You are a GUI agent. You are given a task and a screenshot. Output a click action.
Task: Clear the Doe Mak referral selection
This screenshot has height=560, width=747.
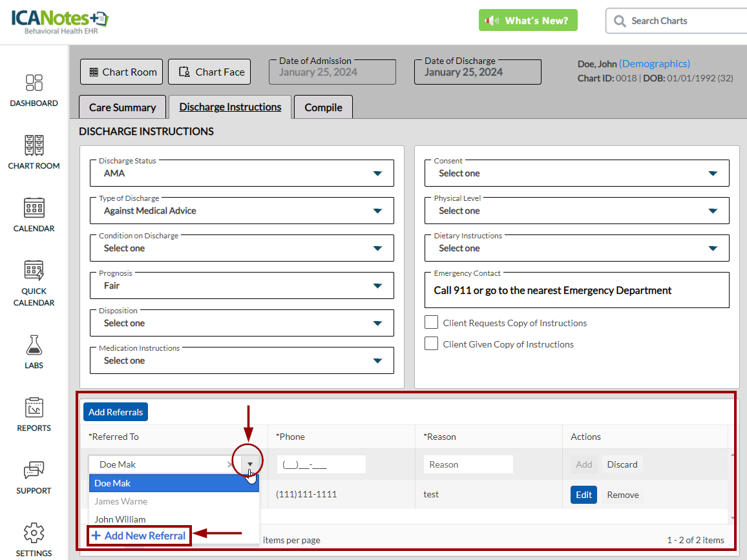tap(231, 464)
